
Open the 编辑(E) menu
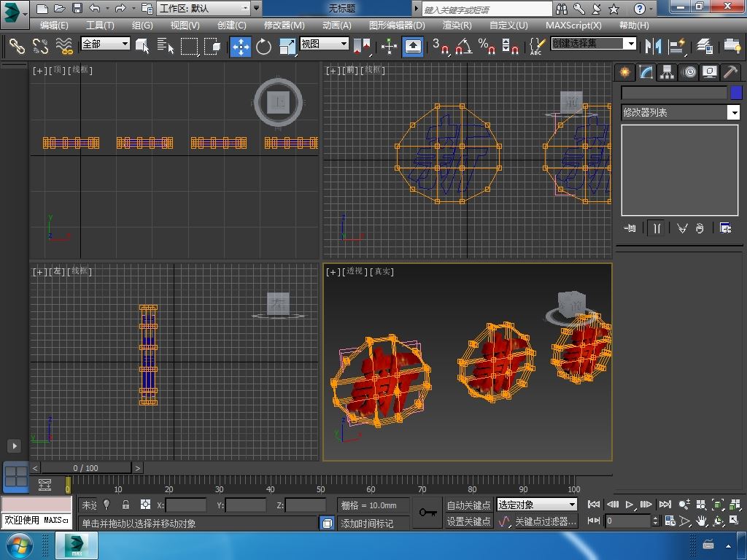54,26
